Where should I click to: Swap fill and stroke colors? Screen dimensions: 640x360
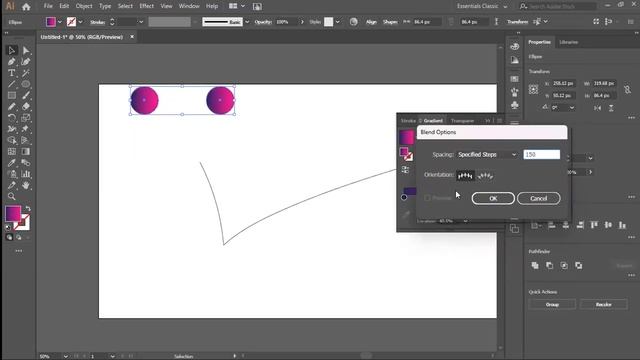(x=28, y=209)
